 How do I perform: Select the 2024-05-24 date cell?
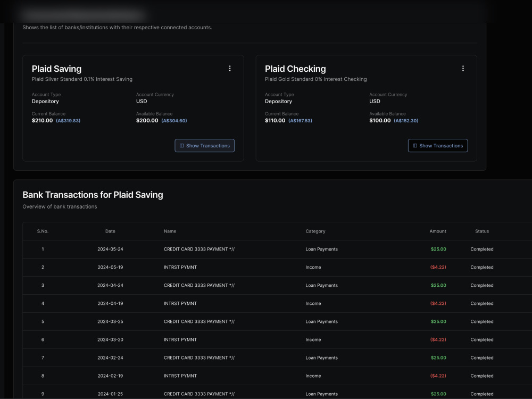110,249
